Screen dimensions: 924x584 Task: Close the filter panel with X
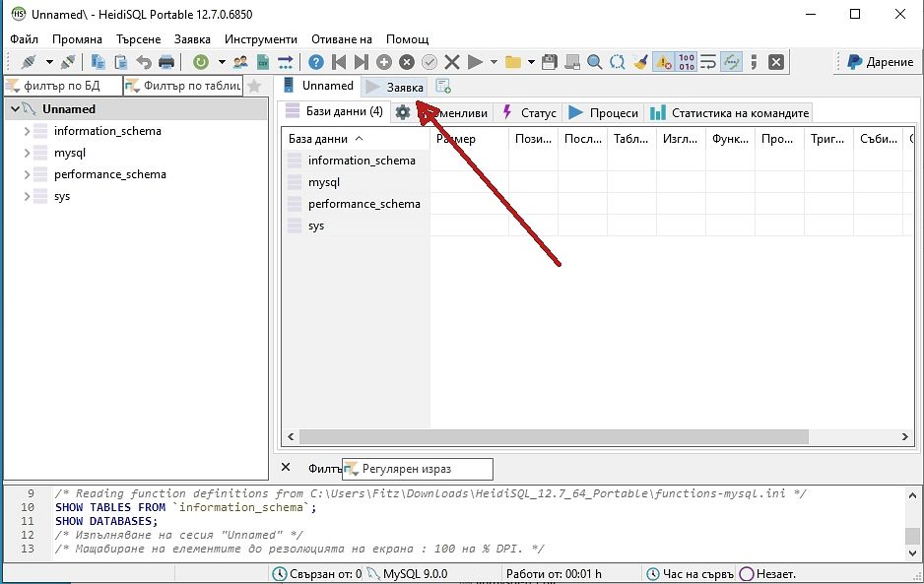286,468
